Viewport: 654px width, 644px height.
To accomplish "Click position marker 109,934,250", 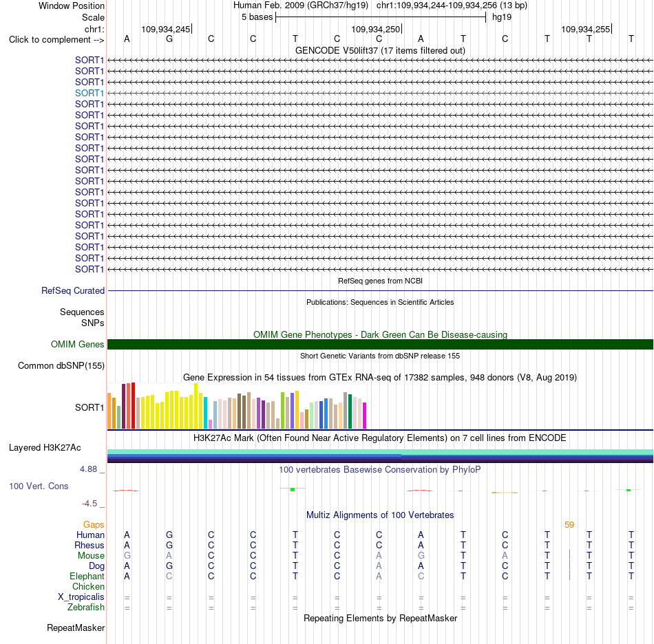I will (376, 29).
